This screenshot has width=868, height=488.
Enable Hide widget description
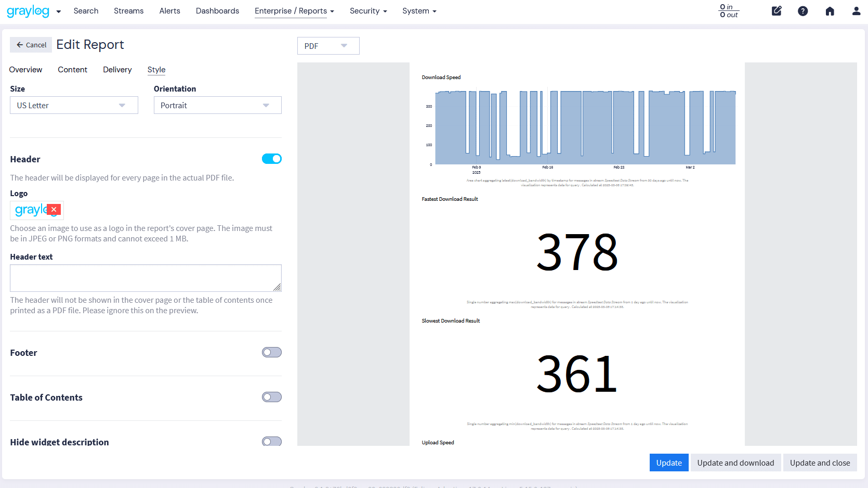271,441
